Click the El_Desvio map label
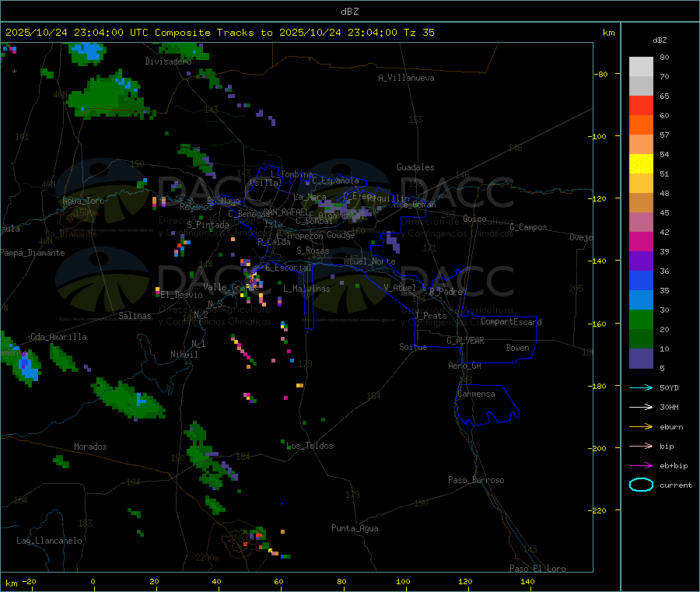The width and height of the screenshot is (700, 592). pyautogui.click(x=182, y=295)
